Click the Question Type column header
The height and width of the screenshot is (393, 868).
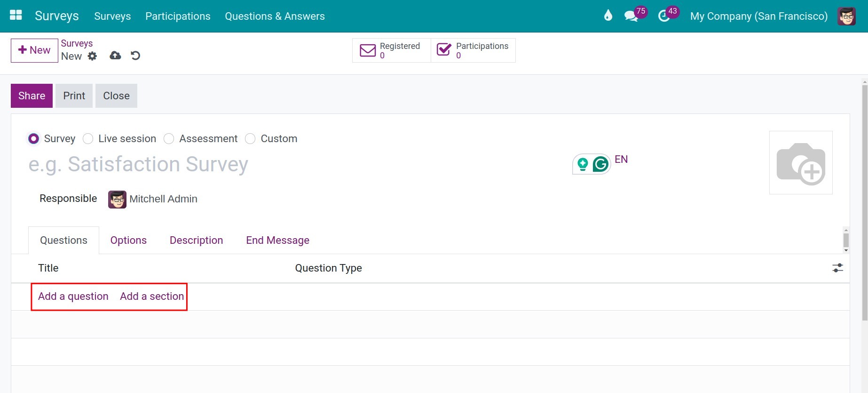point(328,268)
